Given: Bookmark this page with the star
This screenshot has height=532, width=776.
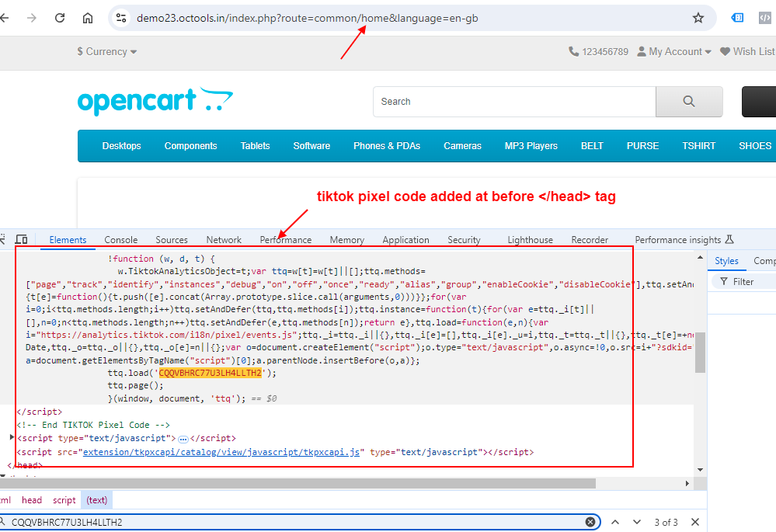Looking at the screenshot, I should point(698,19).
